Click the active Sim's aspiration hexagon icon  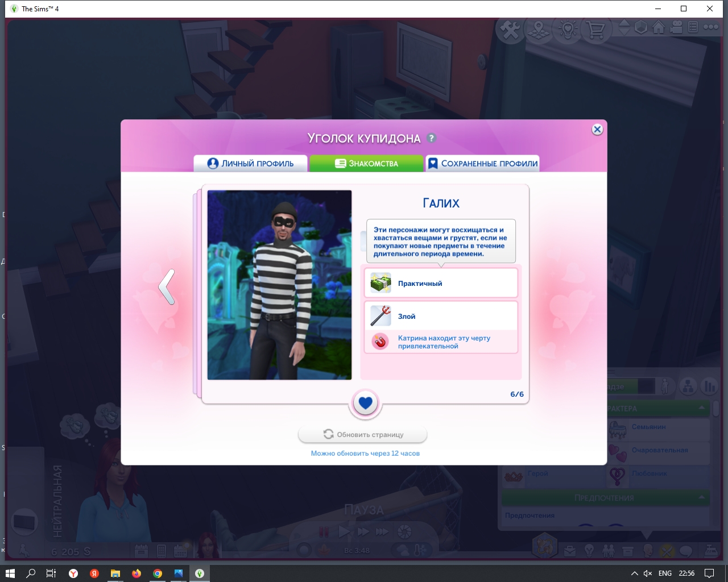[x=544, y=546]
